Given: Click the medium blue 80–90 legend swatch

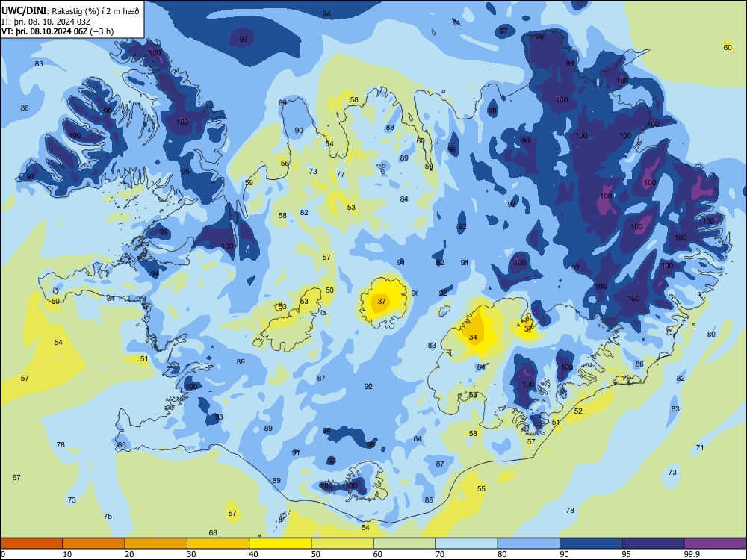Looking at the screenshot, I should [x=529, y=544].
